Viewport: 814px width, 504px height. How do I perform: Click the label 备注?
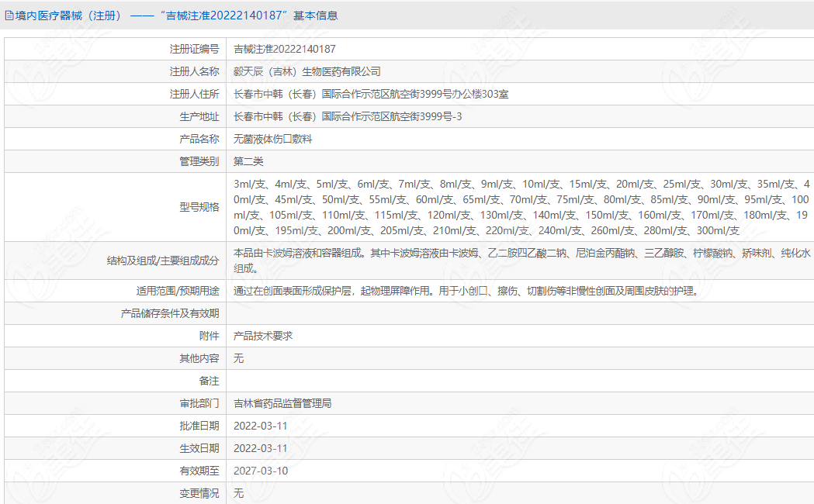(210, 381)
